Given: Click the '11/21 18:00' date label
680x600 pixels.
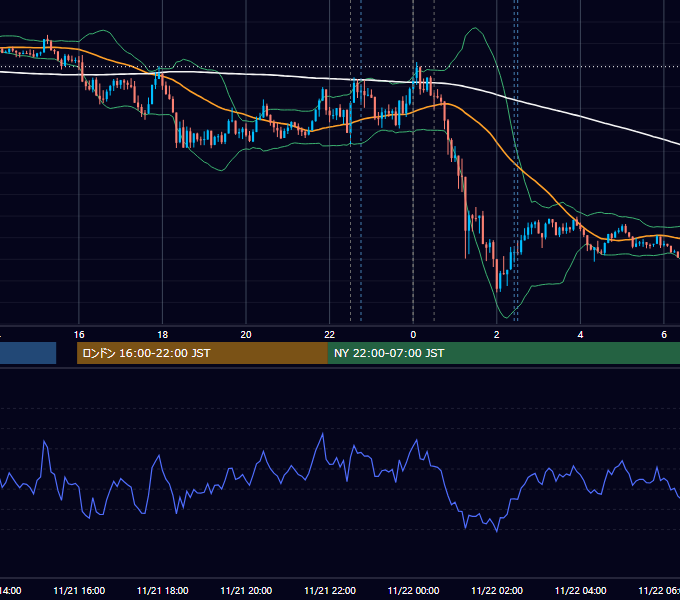Looking at the screenshot, I should tap(163, 590).
